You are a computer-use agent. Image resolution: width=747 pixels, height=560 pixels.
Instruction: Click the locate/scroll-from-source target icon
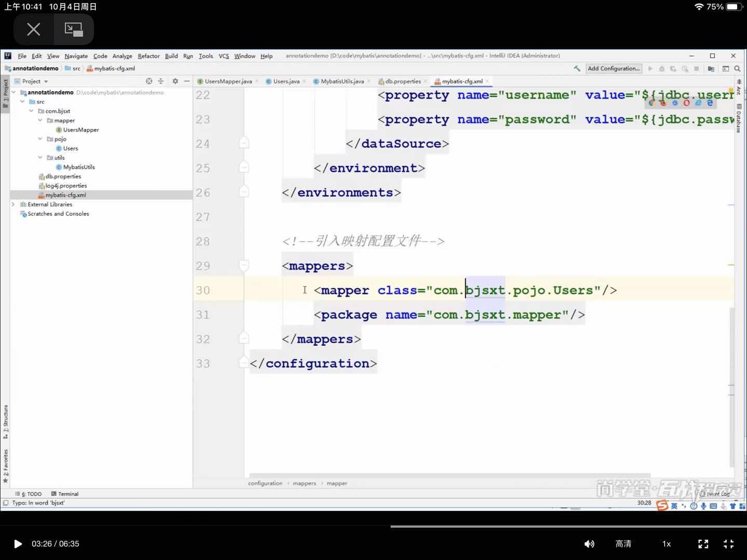tap(149, 81)
